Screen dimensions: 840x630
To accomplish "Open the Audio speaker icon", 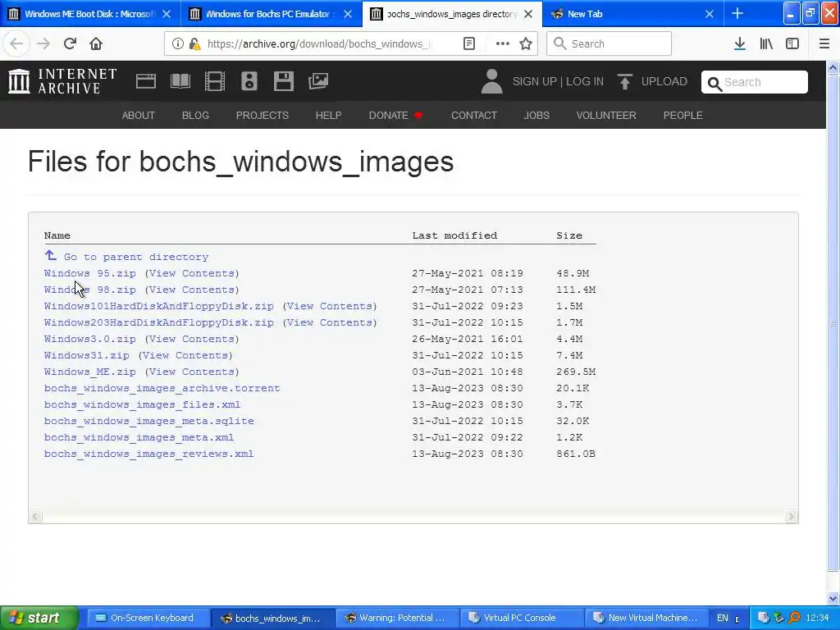I will [249, 81].
